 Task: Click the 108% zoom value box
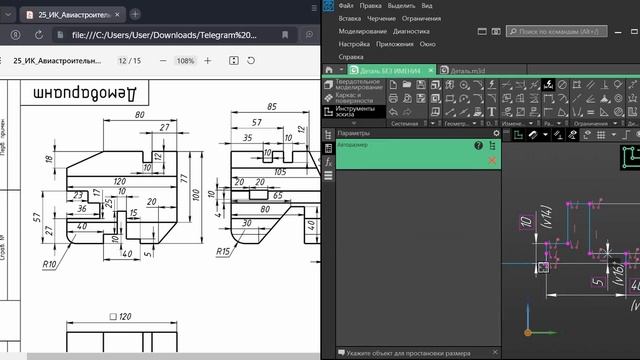pyautogui.click(x=185, y=61)
